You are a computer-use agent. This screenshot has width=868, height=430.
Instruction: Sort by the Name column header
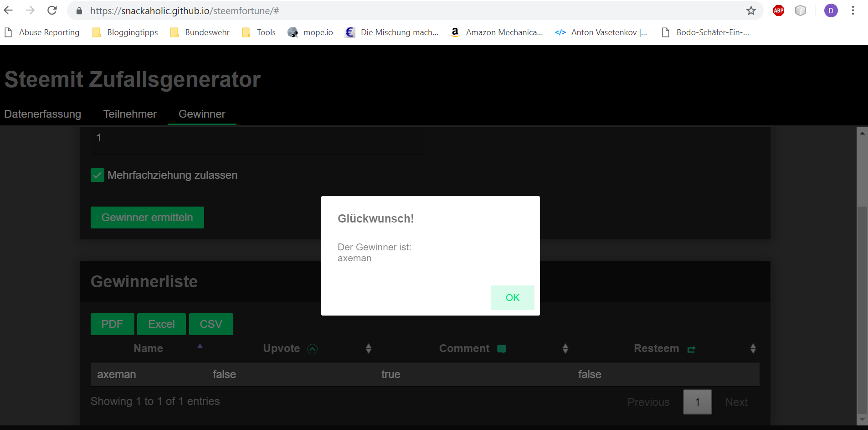click(148, 348)
